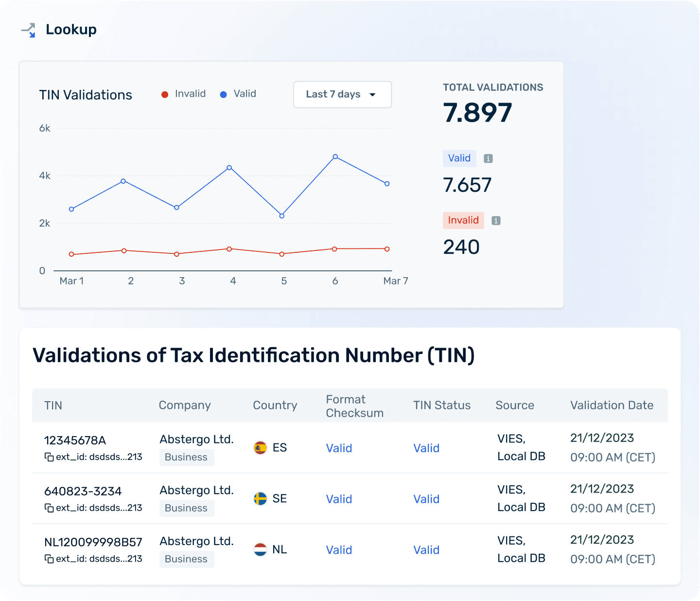Screen dimensions: 700x601
Task: Click the info icon next to Valid badge
Action: [x=488, y=159]
